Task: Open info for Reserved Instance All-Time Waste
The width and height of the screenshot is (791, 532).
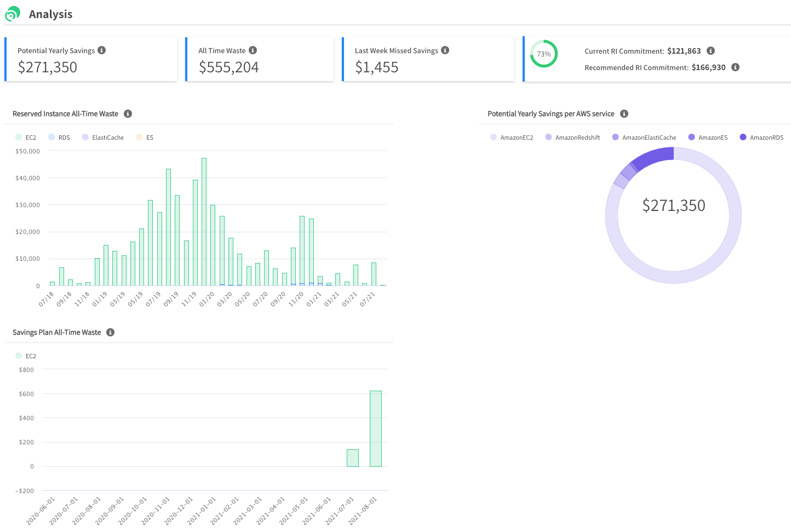Action: (x=128, y=114)
